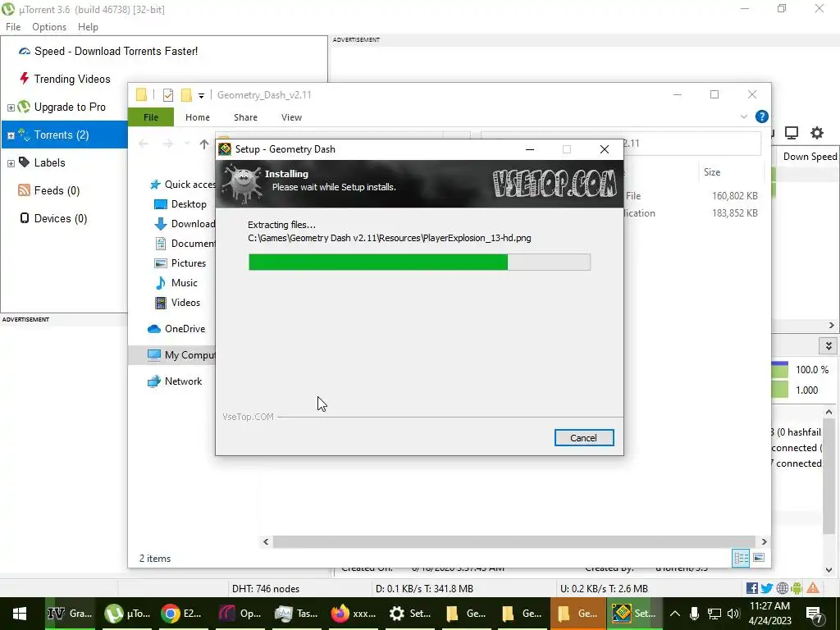
Task: Click the Android icon in uTorrent status bar
Action: point(797,588)
